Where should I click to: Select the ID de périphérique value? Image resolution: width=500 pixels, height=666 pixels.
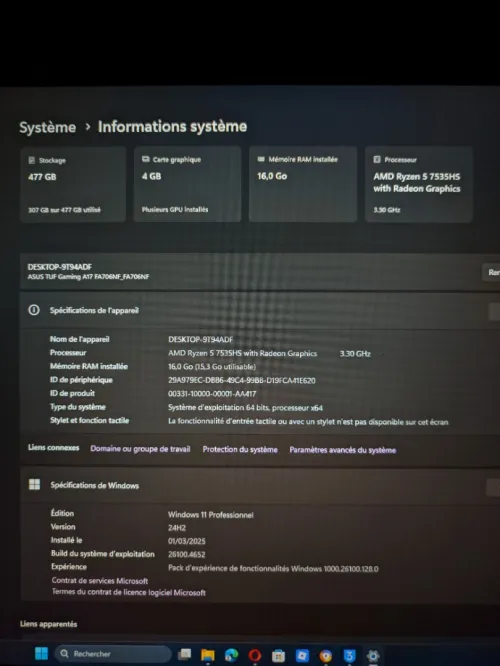click(242, 381)
